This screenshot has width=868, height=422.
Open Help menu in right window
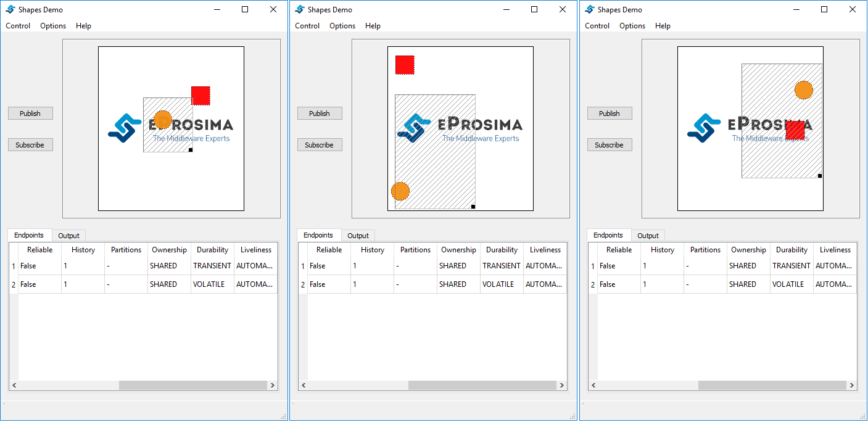[663, 26]
